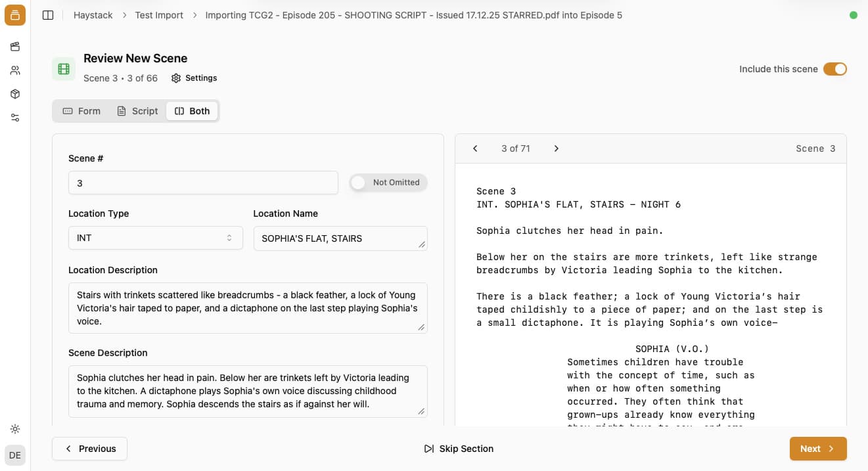Click Skip Section button
868x471 pixels.
coord(459,449)
